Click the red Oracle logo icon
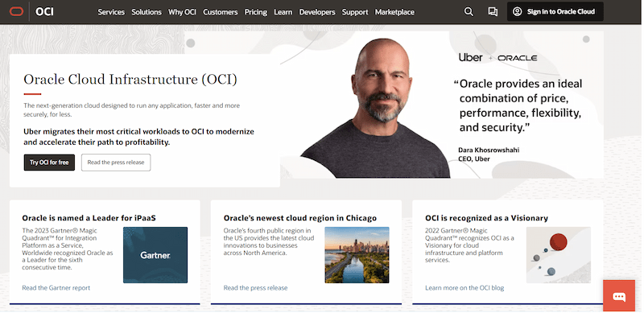 pos(16,12)
